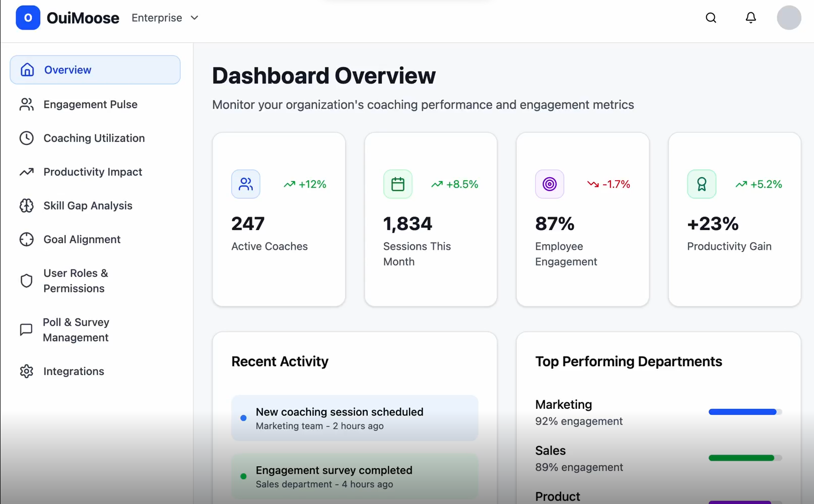Click the +5.2% upward trend arrow
Viewport: 814px width, 504px height.
(x=741, y=184)
